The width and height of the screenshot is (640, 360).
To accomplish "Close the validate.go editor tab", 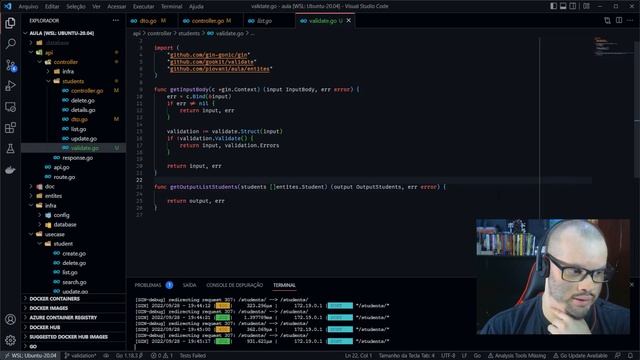I will tap(349, 20).
